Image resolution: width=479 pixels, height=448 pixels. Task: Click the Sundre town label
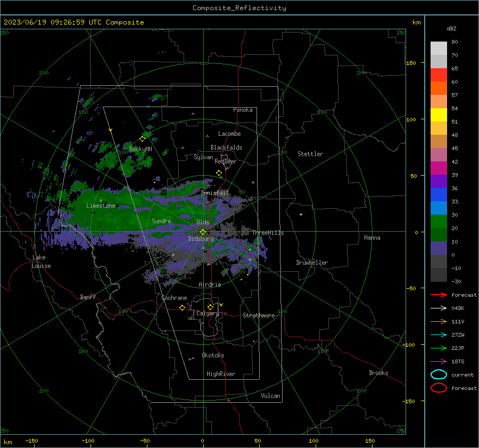[161, 221]
